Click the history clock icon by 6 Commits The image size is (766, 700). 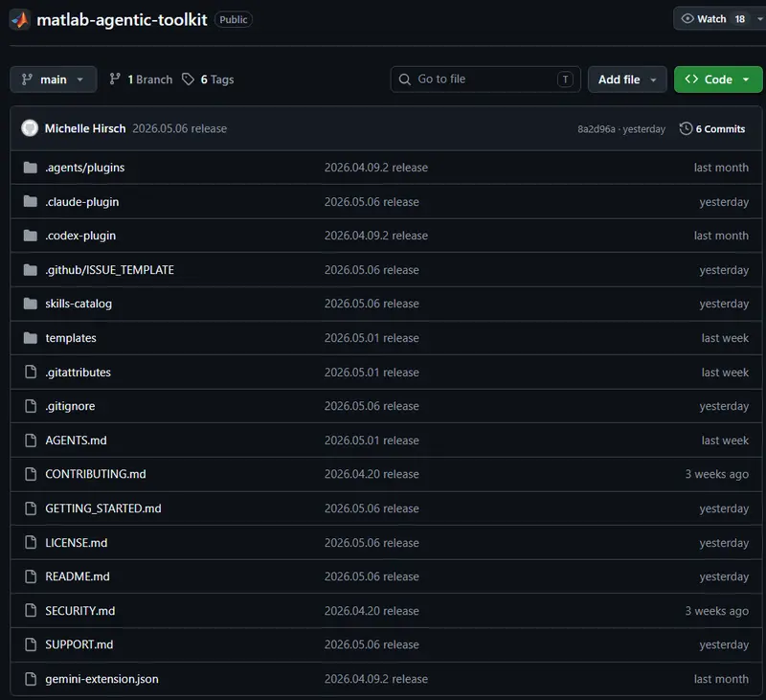686,128
